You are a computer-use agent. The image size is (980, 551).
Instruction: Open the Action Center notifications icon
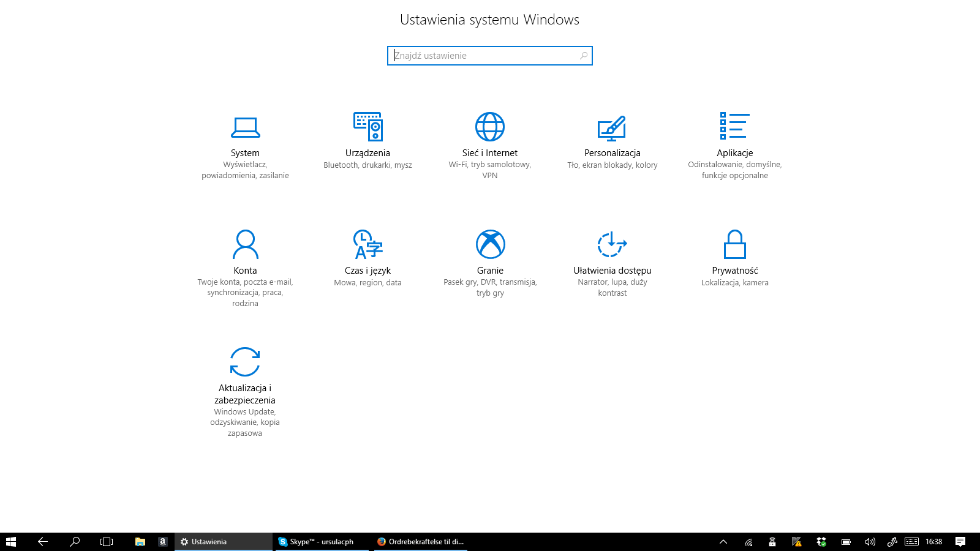[x=960, y=542]
